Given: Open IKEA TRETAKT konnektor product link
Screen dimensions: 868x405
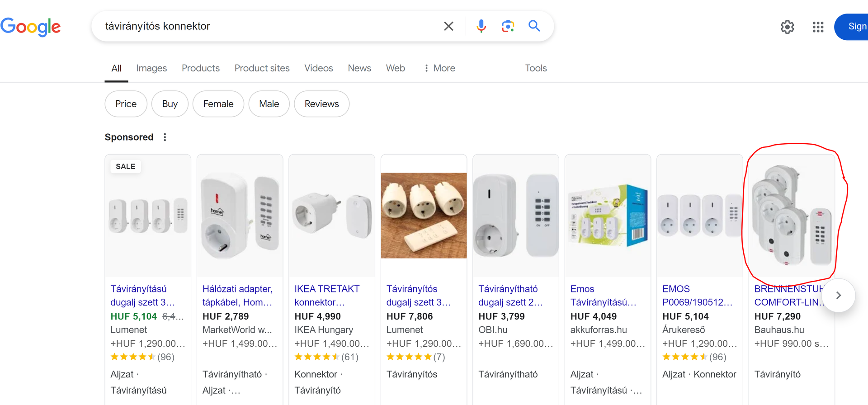Looking at the screenshot, I should coord(327,296).
